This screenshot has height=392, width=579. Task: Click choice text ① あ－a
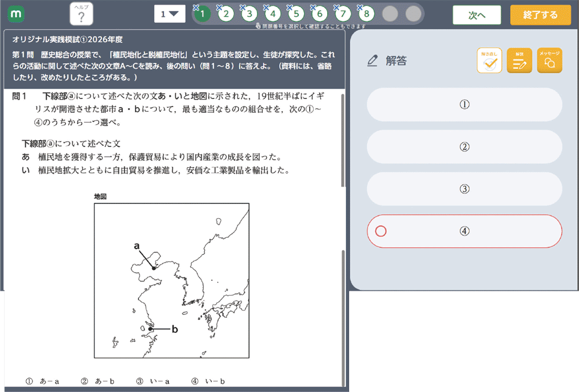click(x=42, y=382)
